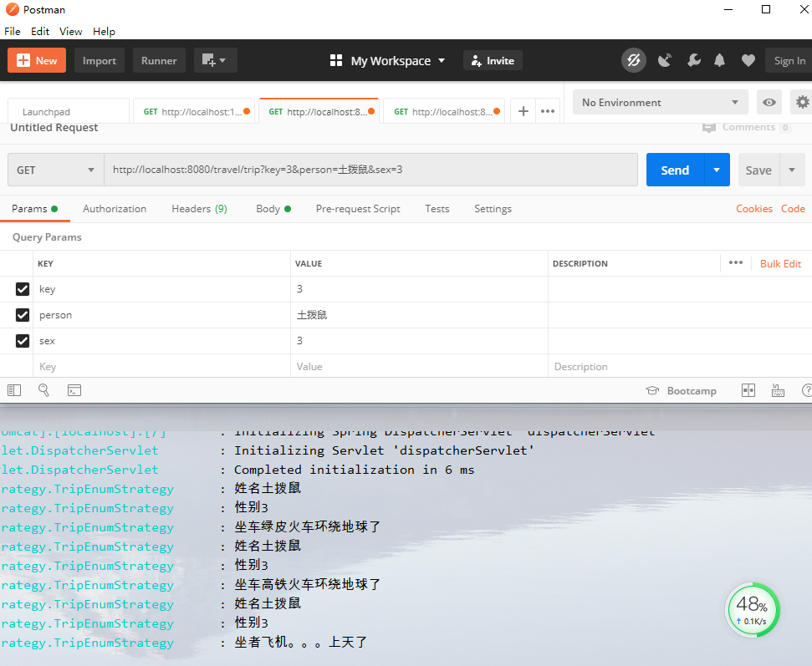The height and width of the screenshot is (666, 812).
Task: Uncheck the person parameter checkbox
Action: tap(23, 315)
